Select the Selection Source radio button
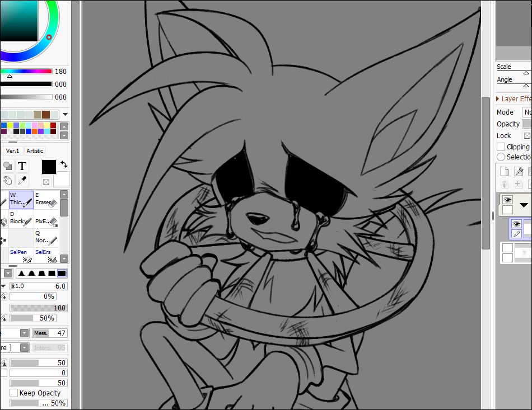This screenshot has height=410, width=532. click(x=501, y=157)
